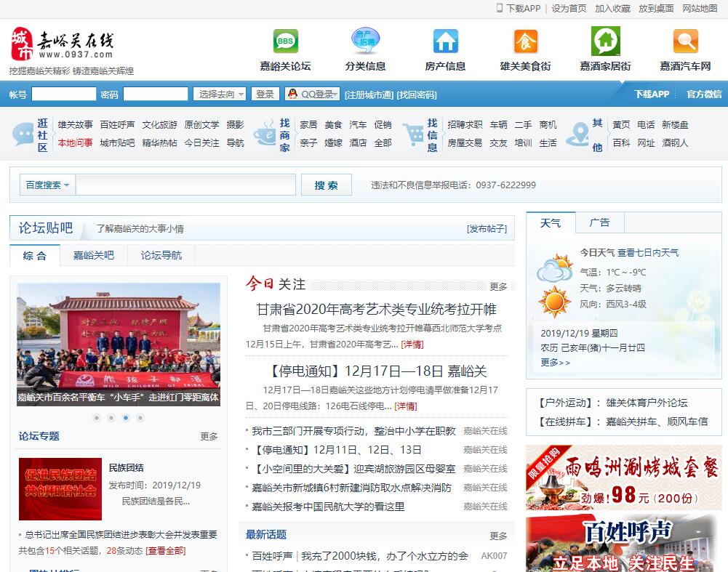The width and height of the screenshot is (728, 572).
Task: Click 更多 beside 论坛专题
Action: point(209,436)
